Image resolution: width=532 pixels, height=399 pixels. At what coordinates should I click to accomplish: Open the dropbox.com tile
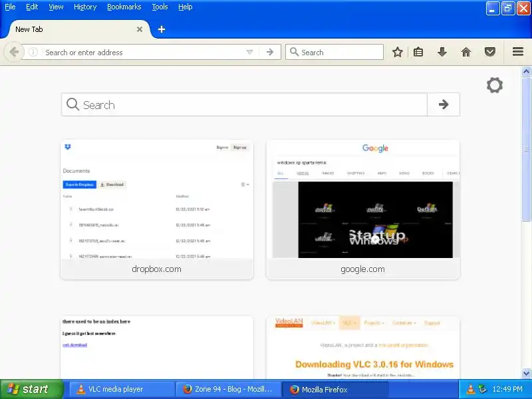157,209
